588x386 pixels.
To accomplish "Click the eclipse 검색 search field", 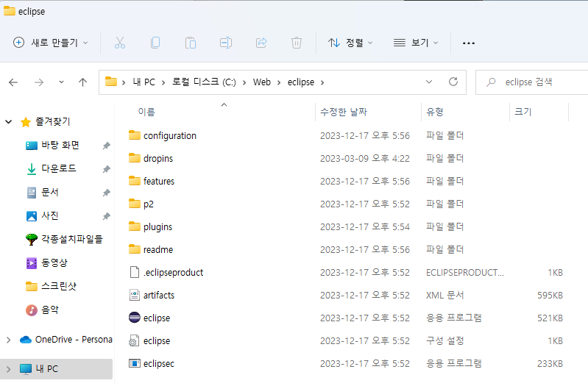I will [x=532, y=82].
